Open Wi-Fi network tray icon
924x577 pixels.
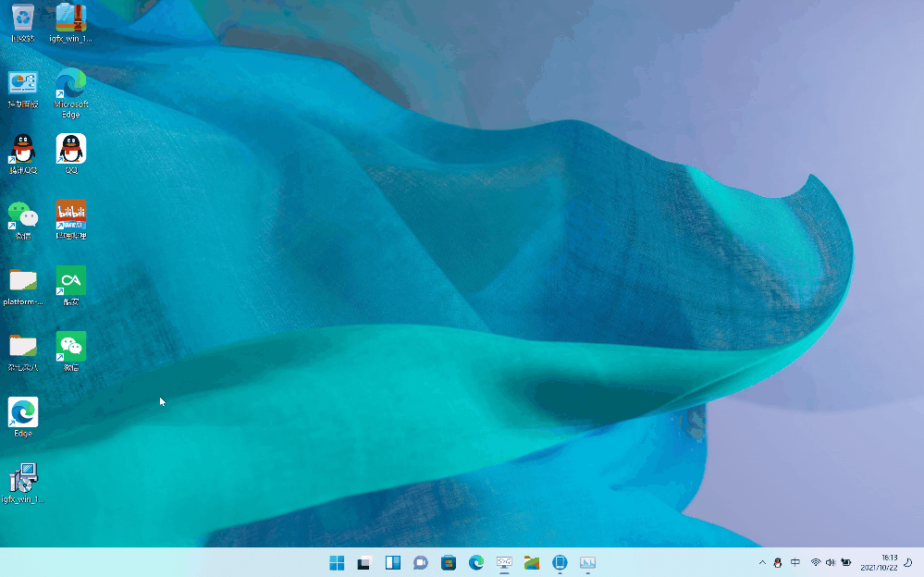click(x=816, y=563)
